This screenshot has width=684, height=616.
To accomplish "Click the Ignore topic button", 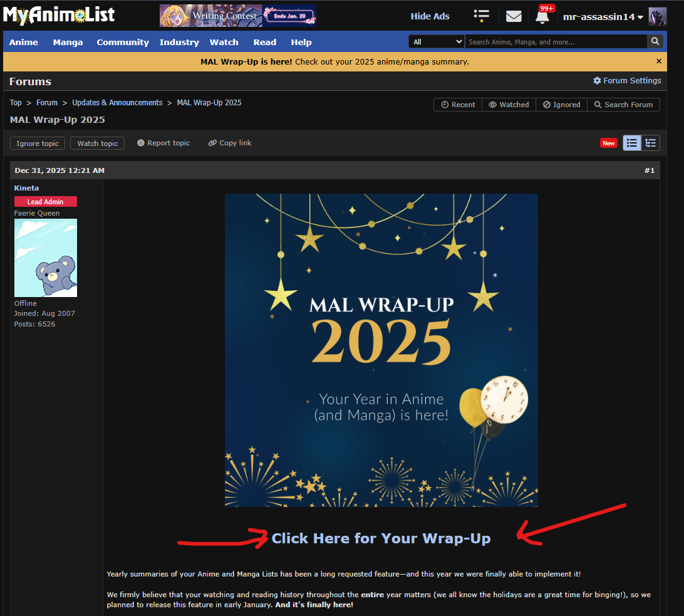I will 38,144.
